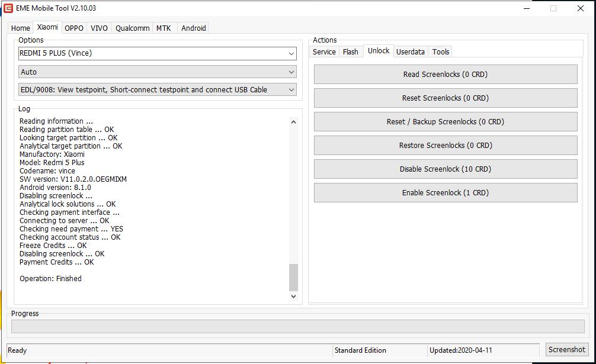Image resolution: width=596 pixels, height=364 pixels.
Task: Click the Screenshot button
Action: point(567,350)
